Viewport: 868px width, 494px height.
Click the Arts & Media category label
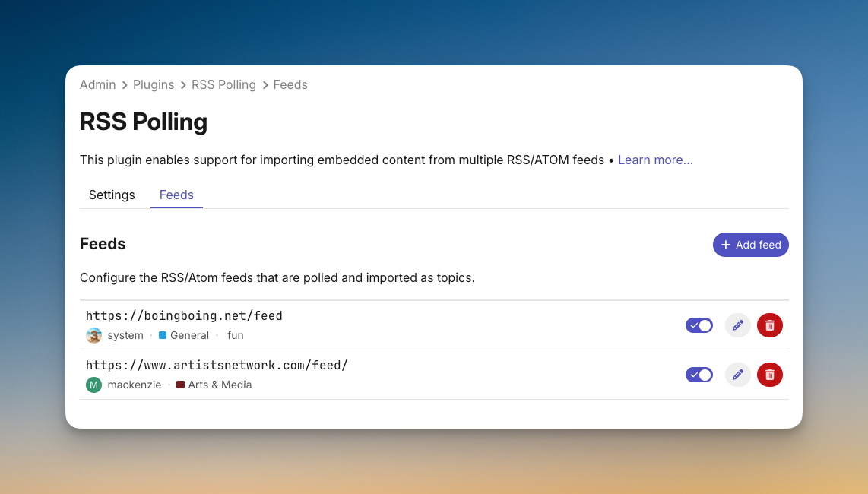[x=220, y=385]
